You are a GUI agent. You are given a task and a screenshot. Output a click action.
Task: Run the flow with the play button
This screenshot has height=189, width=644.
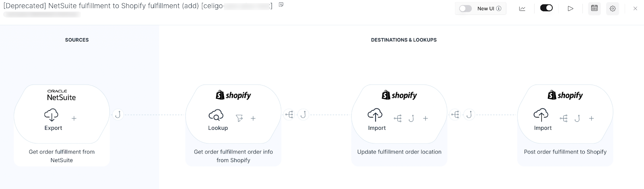pyautogui.click(x=570, y=8)
